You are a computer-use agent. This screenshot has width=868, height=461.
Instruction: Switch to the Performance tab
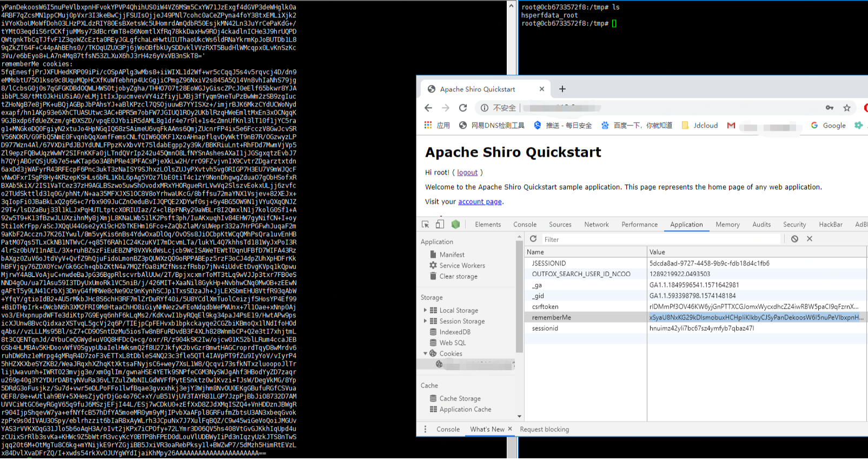point(639,224)
